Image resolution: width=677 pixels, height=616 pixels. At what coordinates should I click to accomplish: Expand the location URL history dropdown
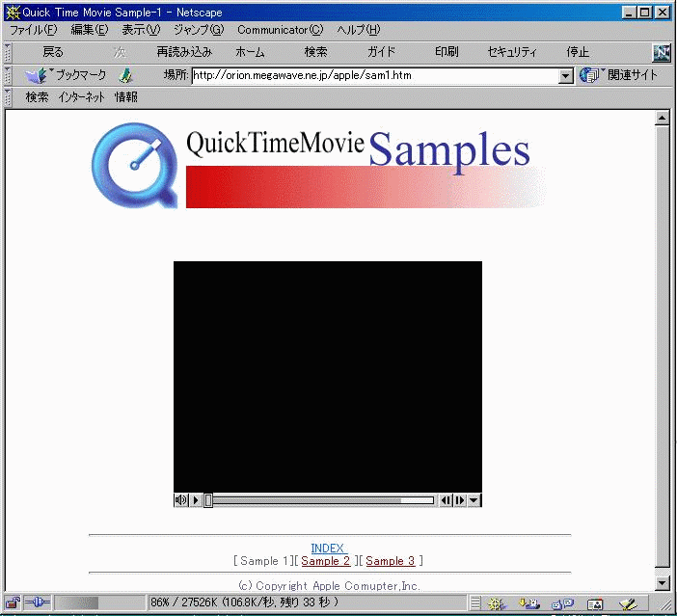click(x=565, y=76)
